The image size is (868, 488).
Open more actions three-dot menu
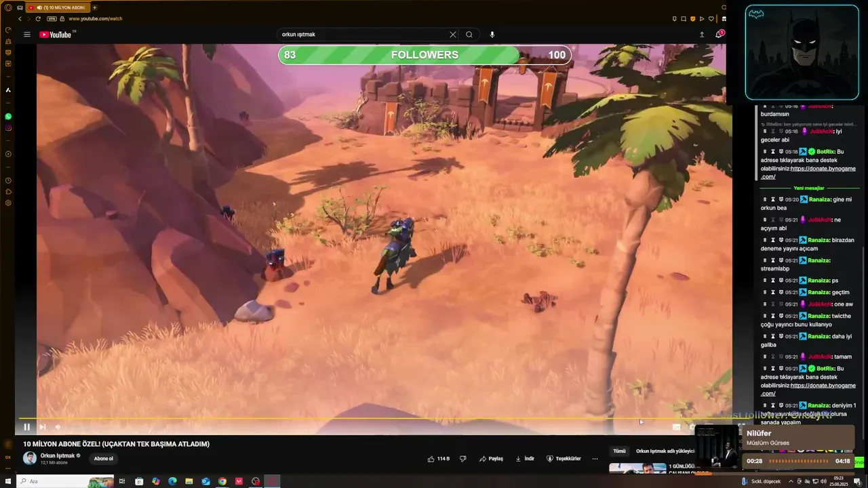(x=595, y=459)
